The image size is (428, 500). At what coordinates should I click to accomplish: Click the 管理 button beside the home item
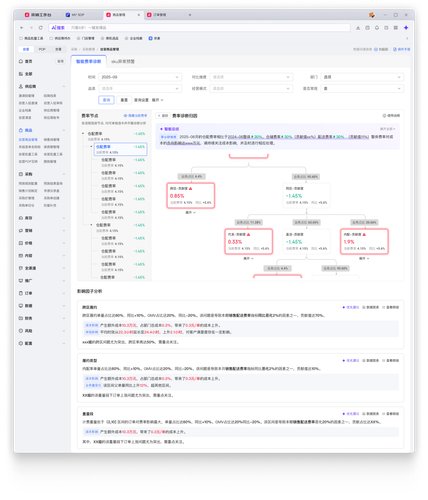(60, 61)
